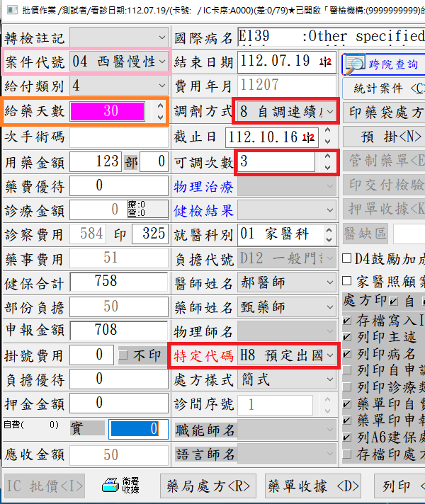
Task: Expand the 調劑方式 dropdown list
Action: pos(330,111)
